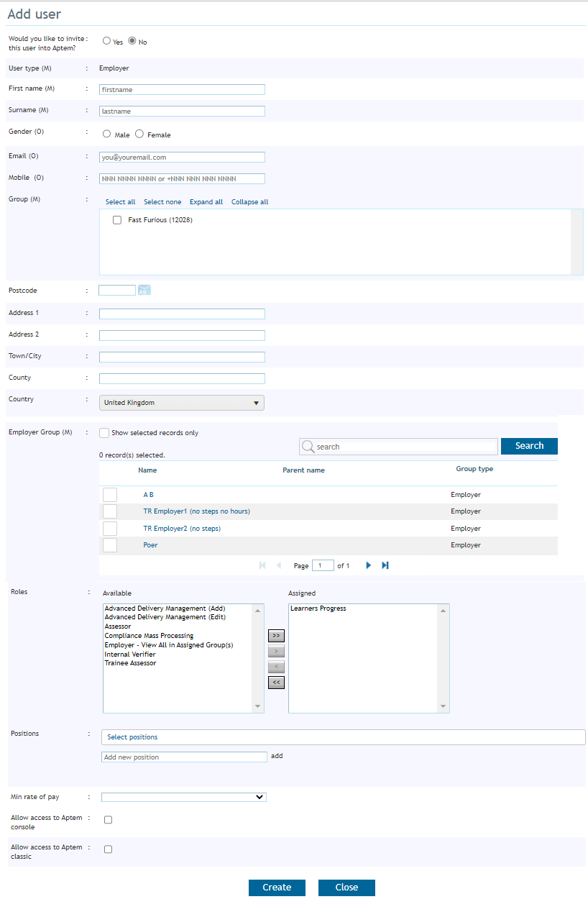The width and height of the screenshot is (588, 912).
Task: Select Advanced Delivery Management (Add) role
Action: coord(165,608)
